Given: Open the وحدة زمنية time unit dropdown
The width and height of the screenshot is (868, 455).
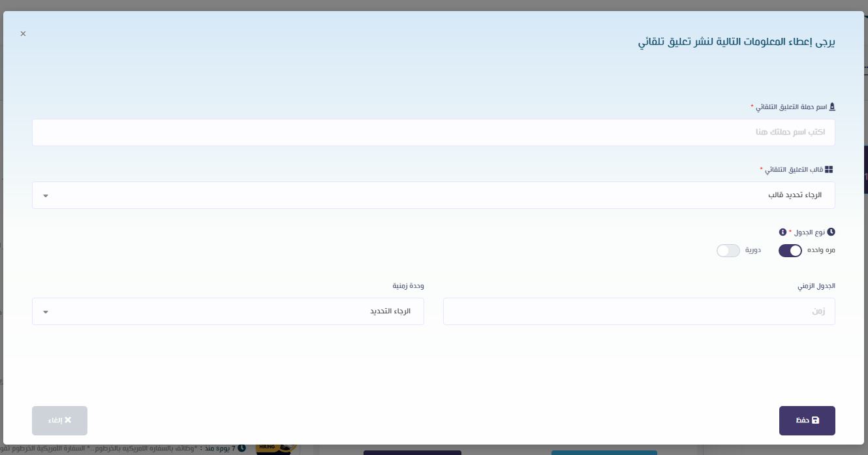Looking at the screenshot, I should coord(228,311).
